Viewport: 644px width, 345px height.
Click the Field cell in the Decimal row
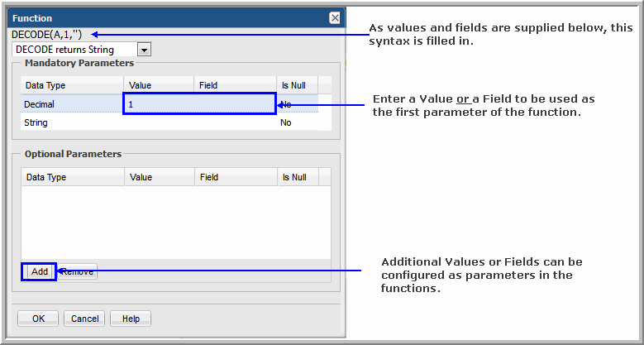click(x=235, y=105)
